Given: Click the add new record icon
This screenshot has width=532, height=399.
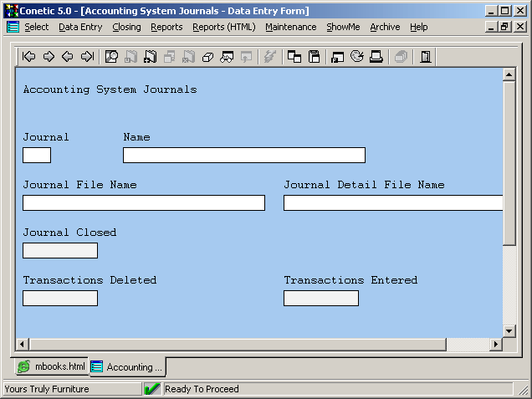Looking at the screenshot, I should tap(151, 57).
